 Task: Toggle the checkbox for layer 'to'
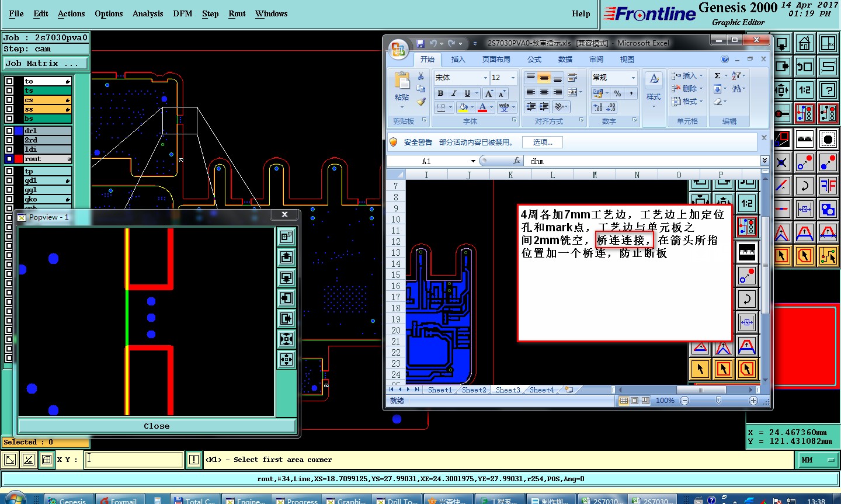click(x=9, y=81)
